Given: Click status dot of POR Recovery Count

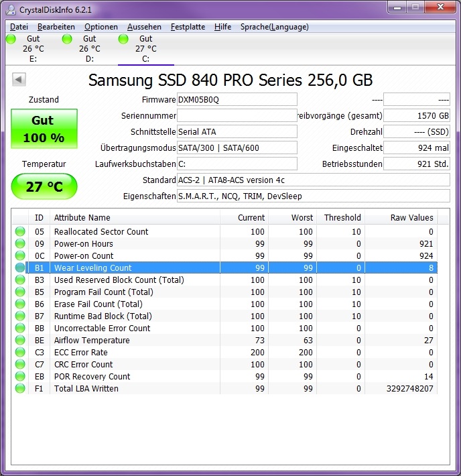Looking at the screenshot, I should tap(20, 376).
